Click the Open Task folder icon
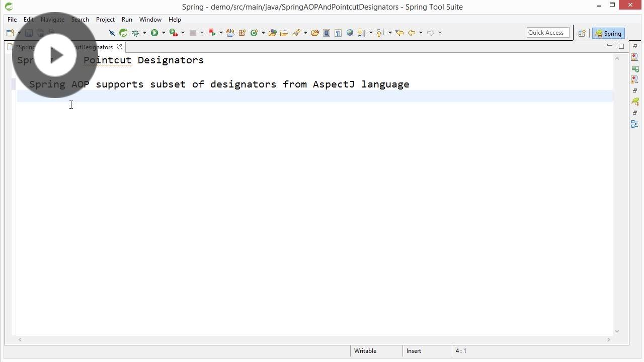Image resolution: width=644 pixels, height=362 pixels. (x=284, y=33)
